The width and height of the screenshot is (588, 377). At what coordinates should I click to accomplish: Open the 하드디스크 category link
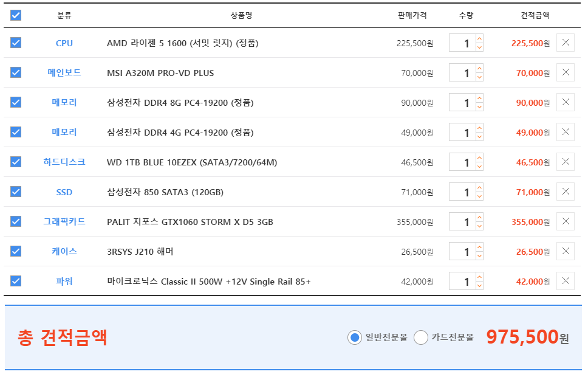click(64, 162)
